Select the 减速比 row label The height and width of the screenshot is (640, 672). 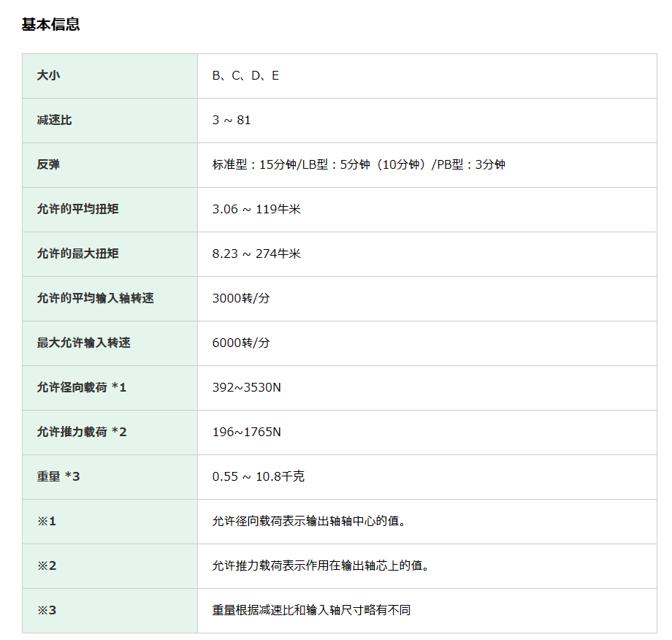point(55,120)
